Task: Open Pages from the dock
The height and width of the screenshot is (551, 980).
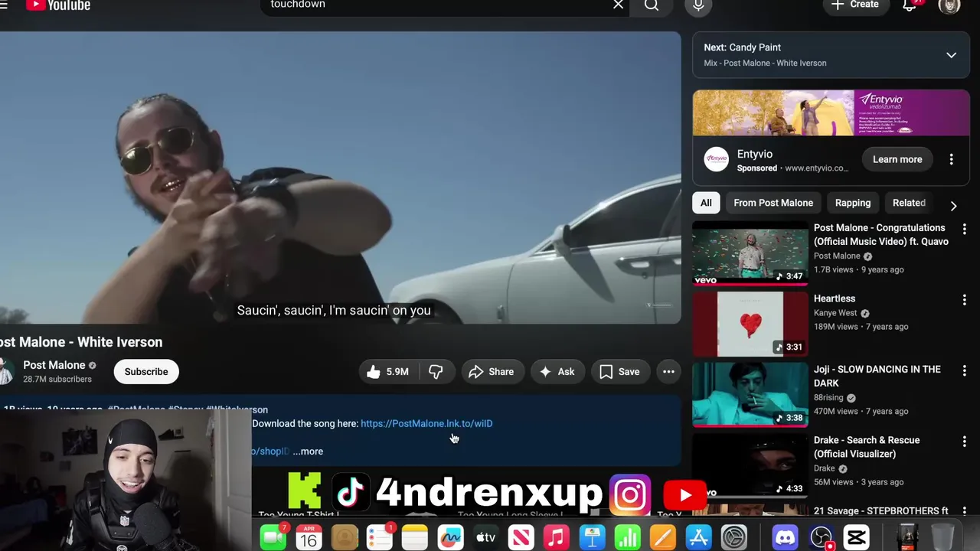Action: 663,538
